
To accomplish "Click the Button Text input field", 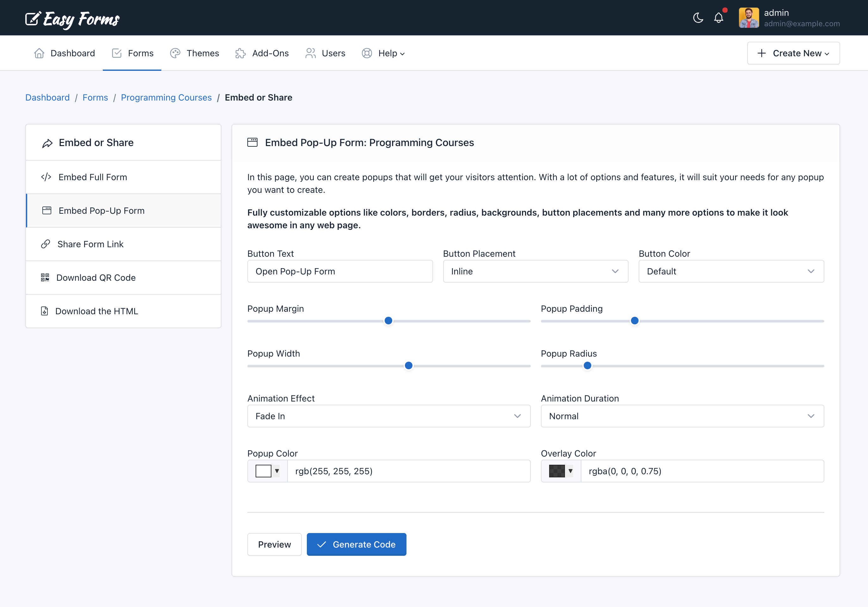I will tap(340, 271).
